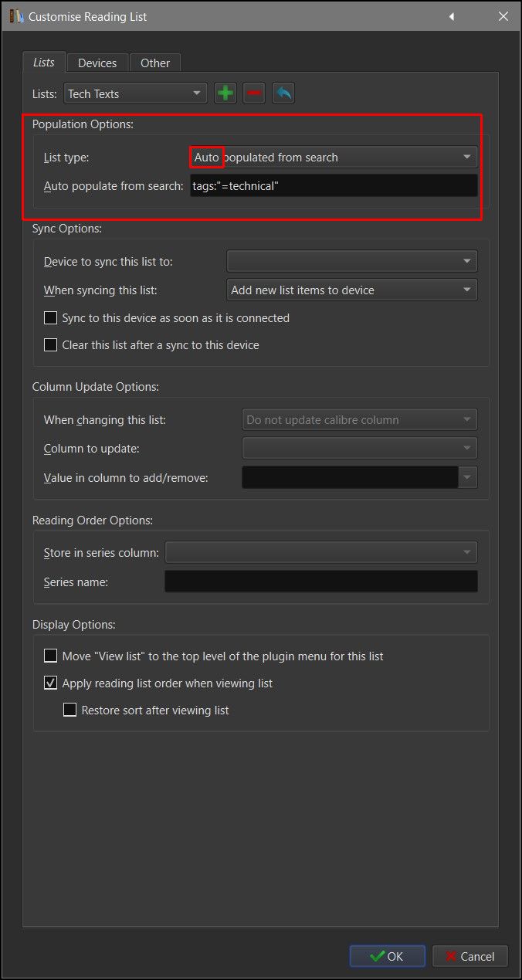Open the Lists dropdown showing Tech Texts
522x980 pixels.
click(x=135, y=93)
